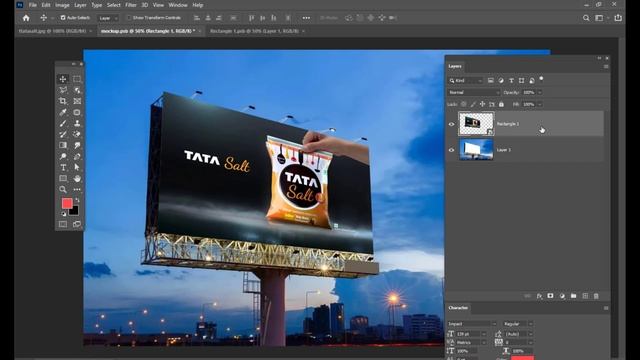Toggle the type layers filter
Screen dimensions: 640x360
pos(511,80)
